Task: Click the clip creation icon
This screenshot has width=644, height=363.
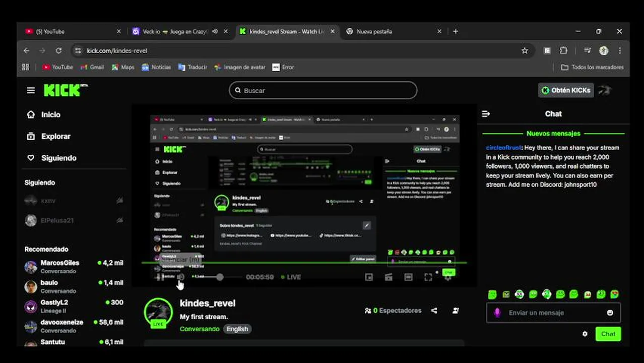Action: pos(389,277)
